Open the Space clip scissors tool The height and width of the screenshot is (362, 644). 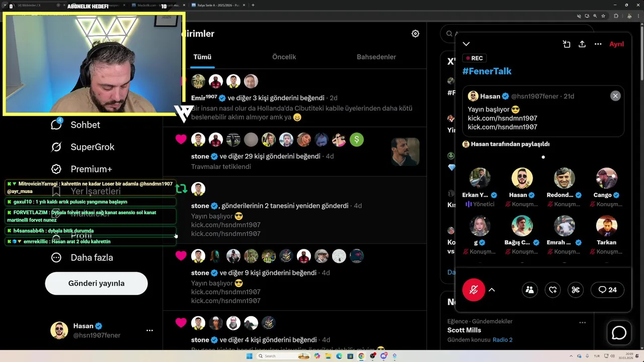(576, 290)
